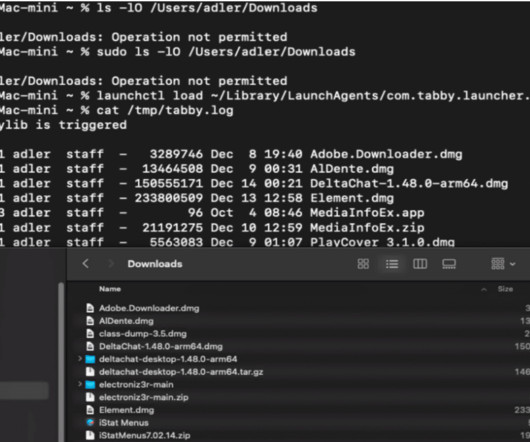Open the Finder group-by options dropdown
Image resolution: width=530 pixels, height=442 pixels.
pos(503,264)
